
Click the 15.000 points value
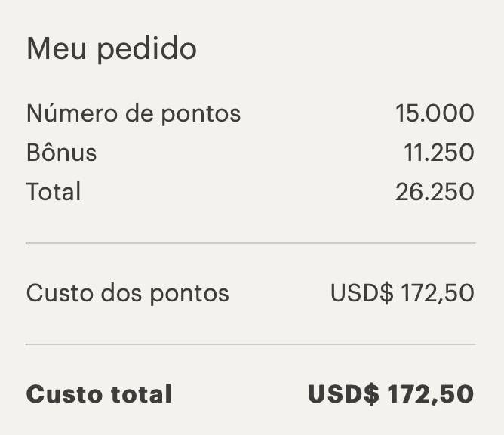pos(435,113)
